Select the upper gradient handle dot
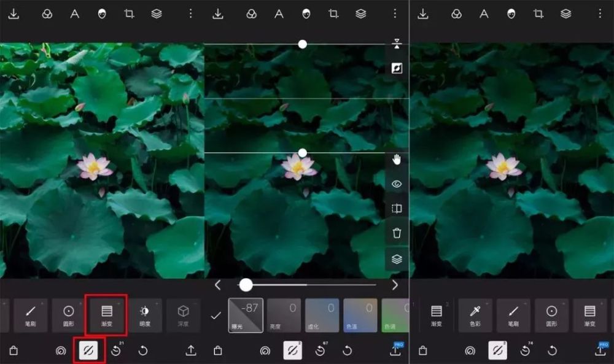The image size is (614, 364). [302, 44]
